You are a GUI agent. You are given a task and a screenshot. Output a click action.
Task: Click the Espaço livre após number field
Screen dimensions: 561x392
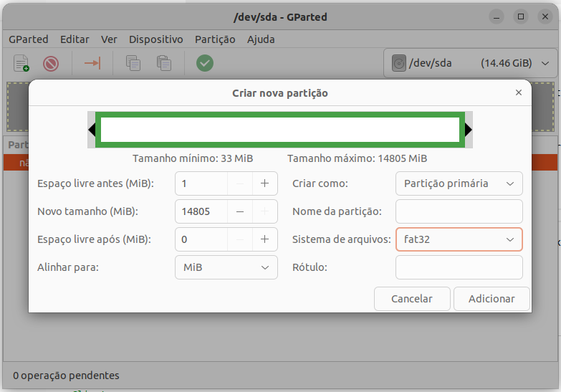point(201,239)
